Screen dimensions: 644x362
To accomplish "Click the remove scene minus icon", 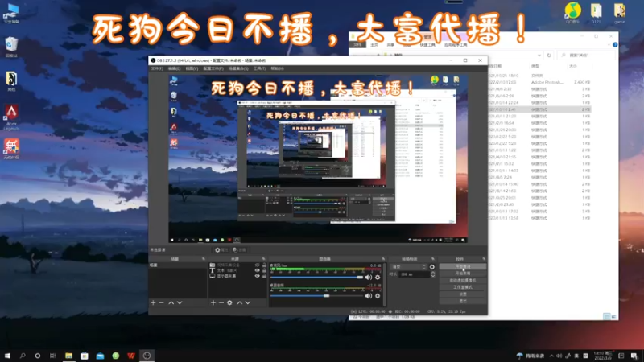I will [x=162, y=303].
